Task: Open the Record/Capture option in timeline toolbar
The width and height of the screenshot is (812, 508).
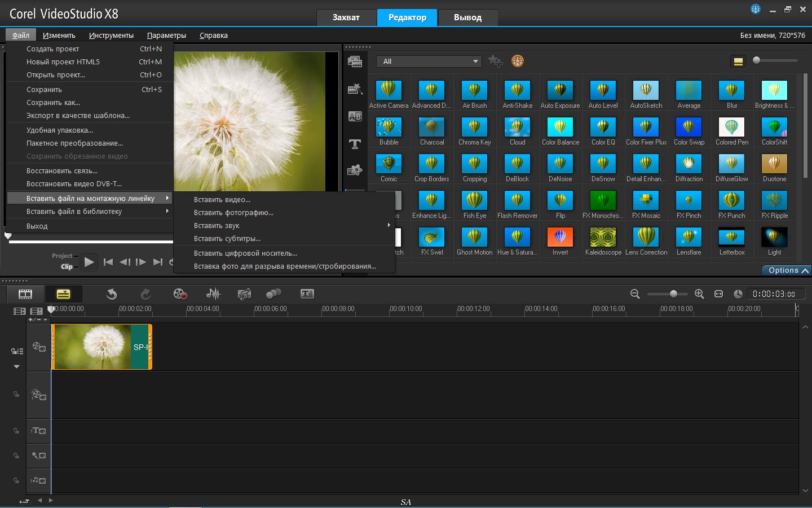Action: point(180,294)
